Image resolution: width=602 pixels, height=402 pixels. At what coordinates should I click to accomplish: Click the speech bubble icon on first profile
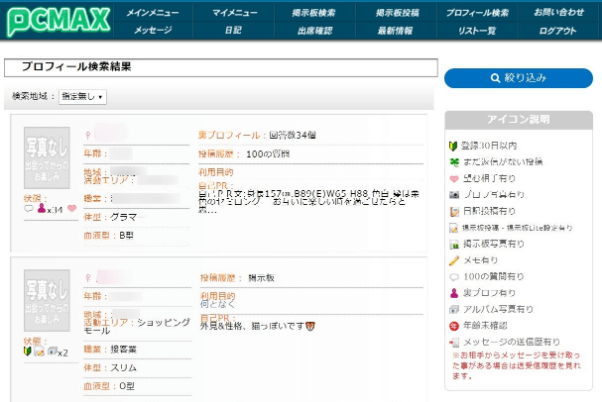(x=28, y=209)
